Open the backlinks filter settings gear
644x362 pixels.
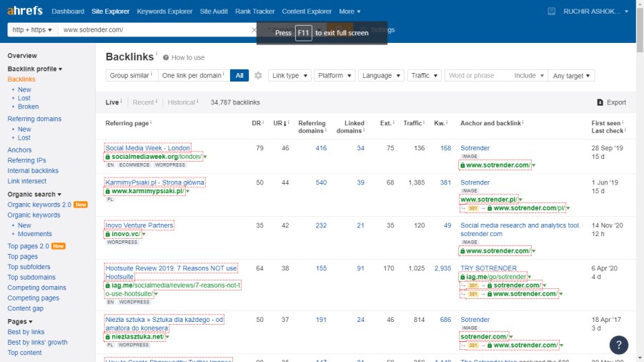pyautogui.click(x=258, y=76)
